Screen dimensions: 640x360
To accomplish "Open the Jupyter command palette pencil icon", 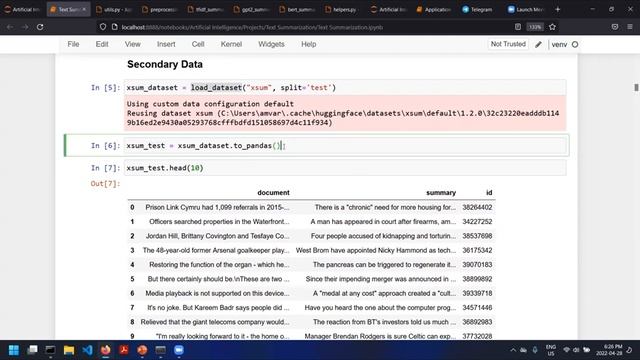I will (538, 44).
